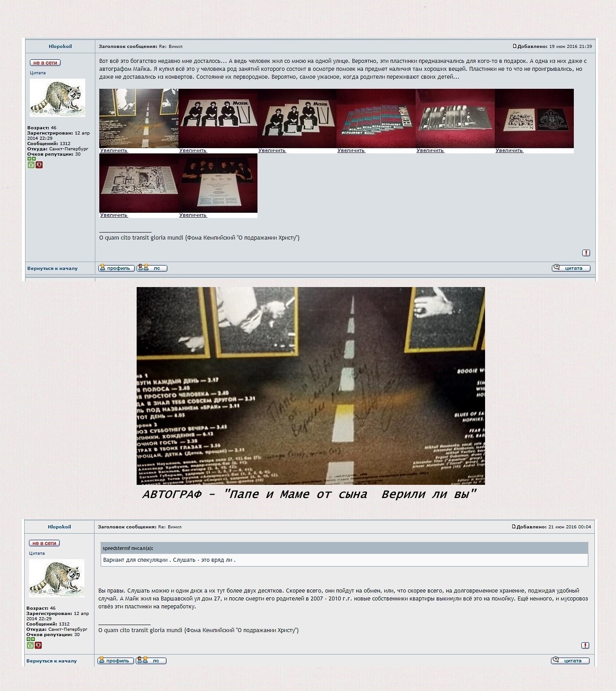Click "Увеличить" under the white and black albums thumbnail
Screen dimensions: 616x691
click(x=509, y=150)
